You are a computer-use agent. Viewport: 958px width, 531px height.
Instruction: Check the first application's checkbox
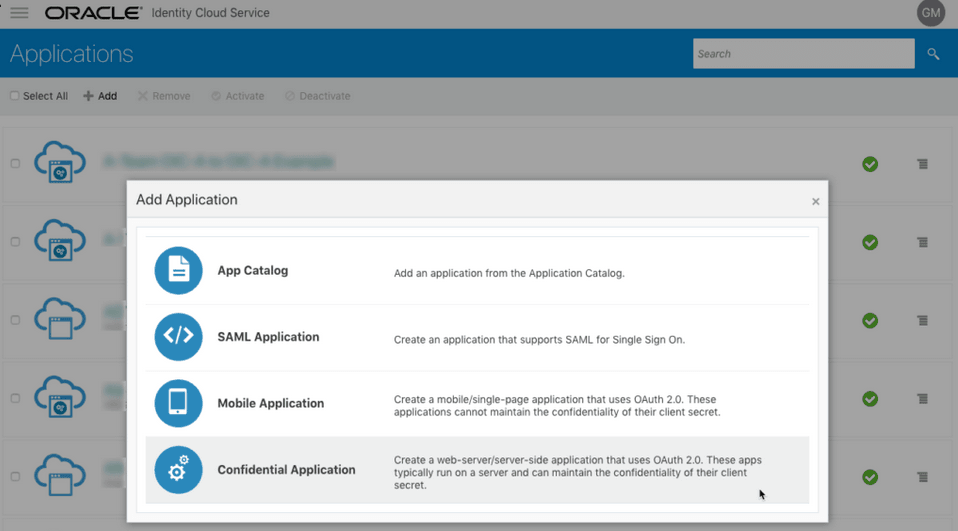(x=15, y=163)
